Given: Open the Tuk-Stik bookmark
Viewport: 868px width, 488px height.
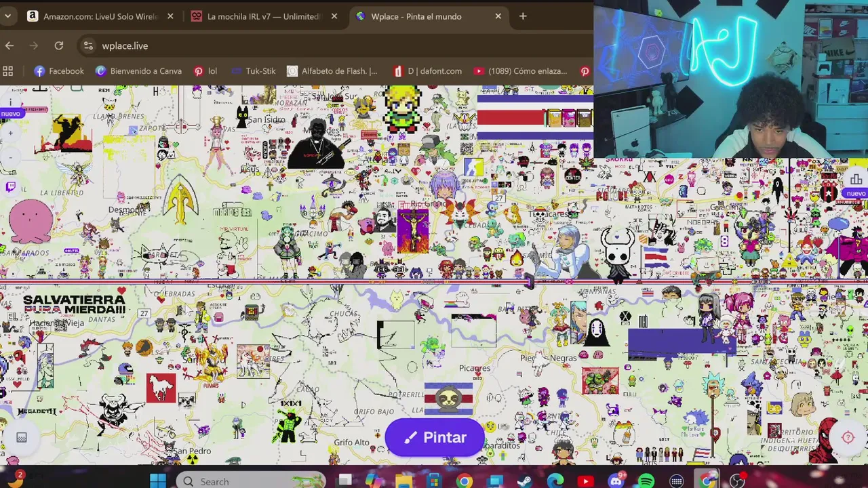Looking at the screenshot, I should click(x=253, y=70).
